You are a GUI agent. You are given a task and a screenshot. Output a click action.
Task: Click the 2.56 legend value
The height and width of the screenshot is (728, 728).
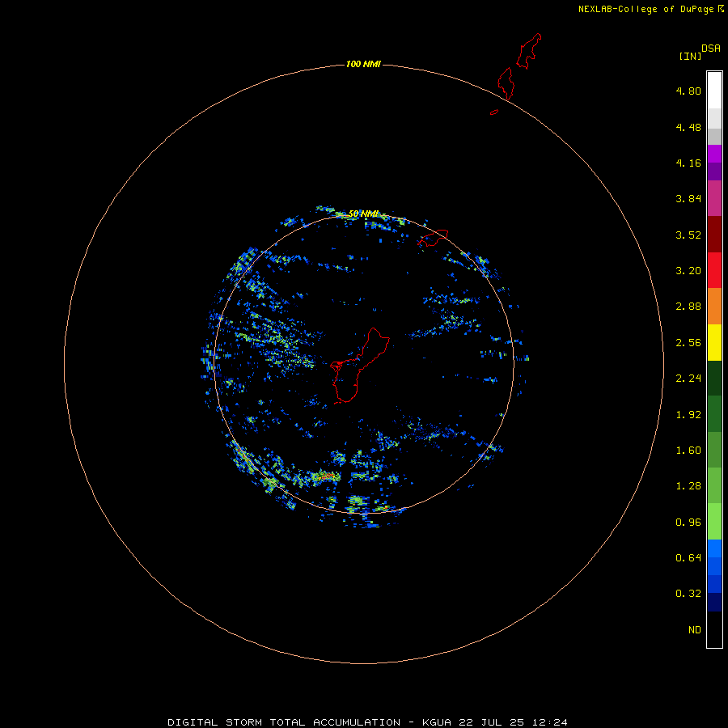point(688,343)
